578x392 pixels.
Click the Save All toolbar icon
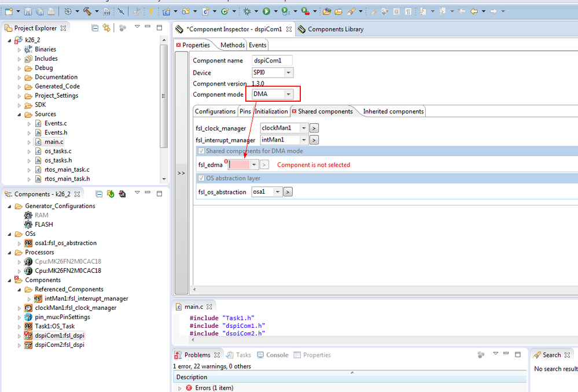point(39,12)
